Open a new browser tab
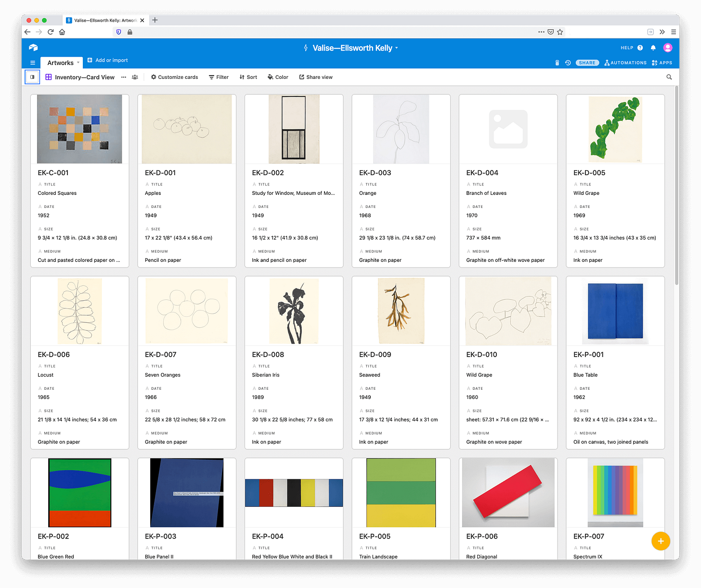 155,20
